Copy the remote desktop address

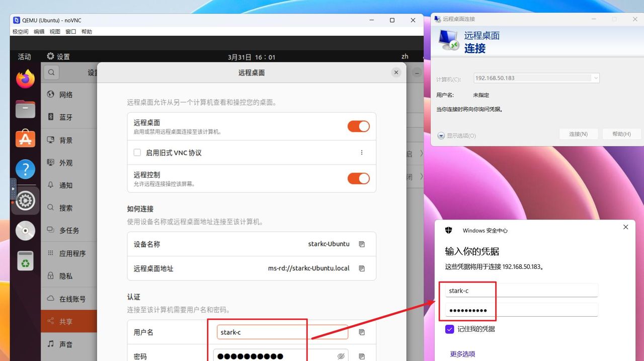point(361,268)
